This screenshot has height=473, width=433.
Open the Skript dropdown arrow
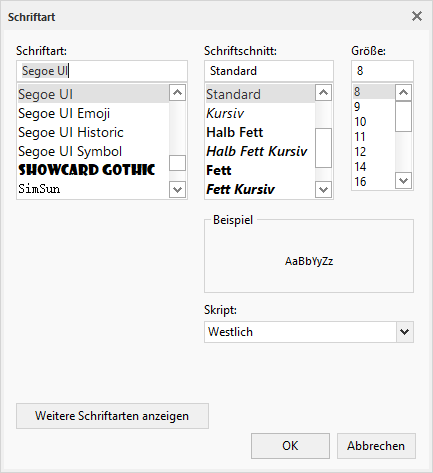point(405,332)
